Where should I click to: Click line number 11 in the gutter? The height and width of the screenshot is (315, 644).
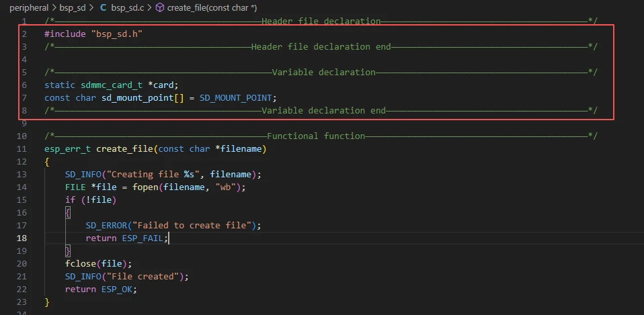pos(23,148)
